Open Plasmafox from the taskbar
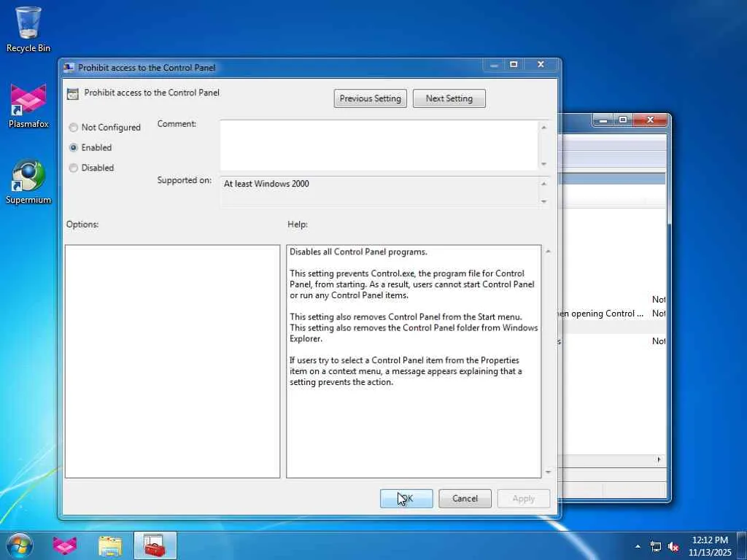The height and width of the screenshot is (560, 747). point(65,545)
